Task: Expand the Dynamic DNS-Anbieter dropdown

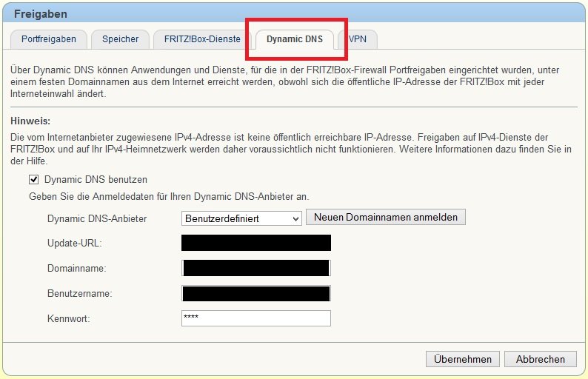Action: click(241, 218)
